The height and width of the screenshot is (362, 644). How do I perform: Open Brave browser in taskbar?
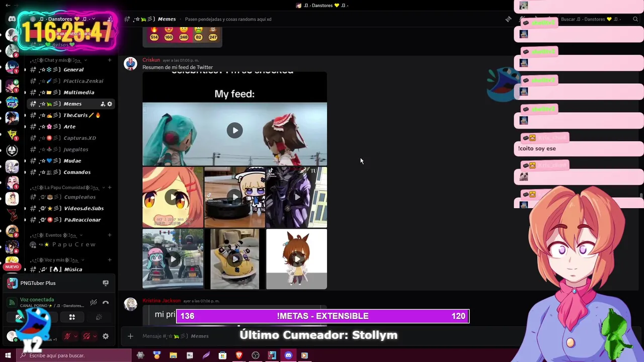(x=239, y=355)
